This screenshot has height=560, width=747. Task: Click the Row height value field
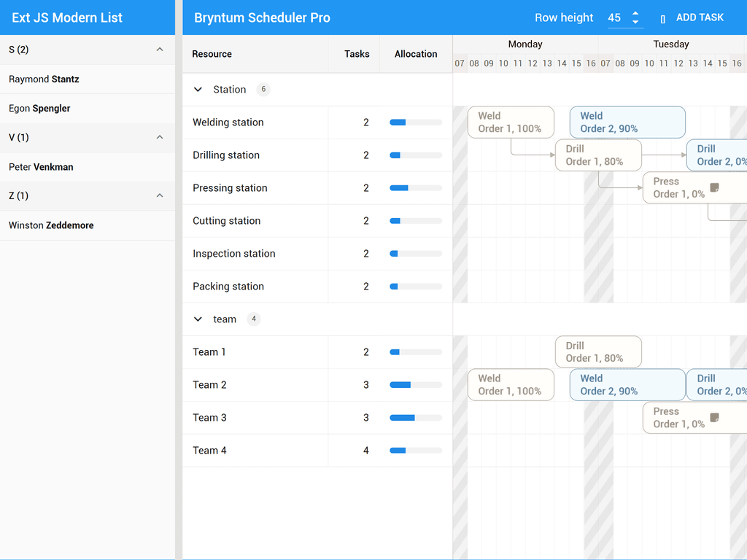pyautogui.click(x=615, y=17)
